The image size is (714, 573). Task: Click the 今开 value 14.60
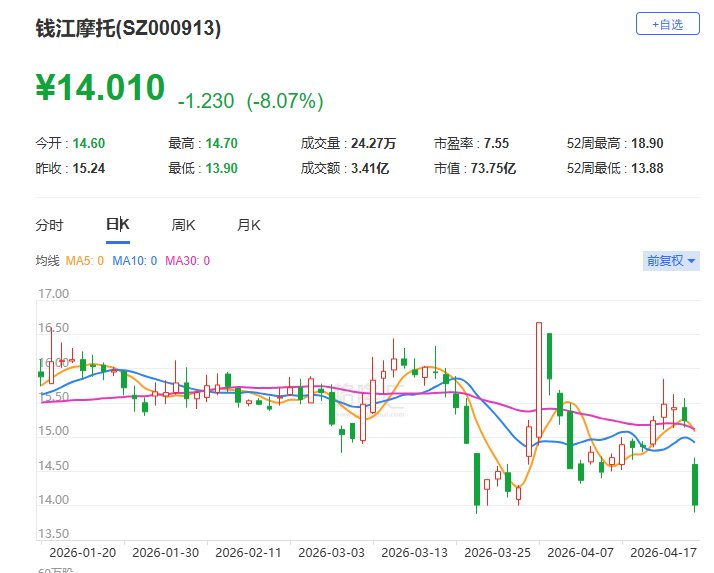[89, 143]
